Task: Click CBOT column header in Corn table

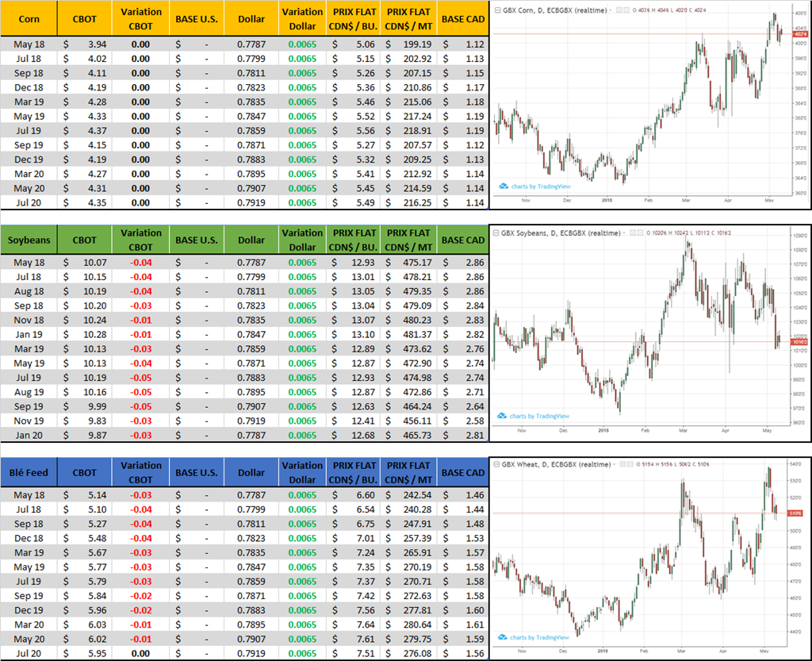Action: click(x=84, y=19)
